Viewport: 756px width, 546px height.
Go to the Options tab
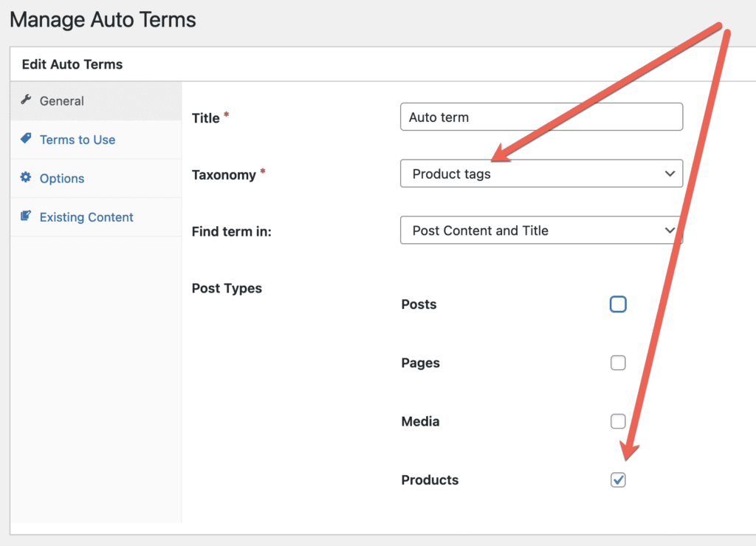tap(96, 178)
